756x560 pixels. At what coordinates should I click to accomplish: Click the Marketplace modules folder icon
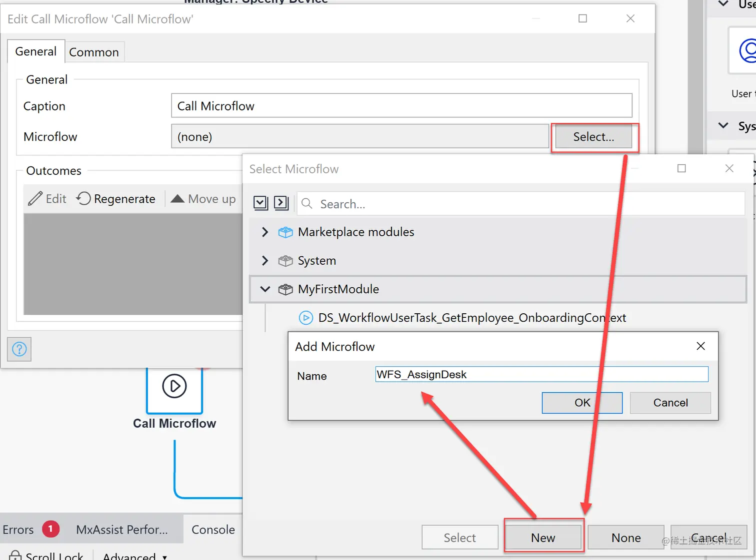pyautogui.click(x=285, y=232)
